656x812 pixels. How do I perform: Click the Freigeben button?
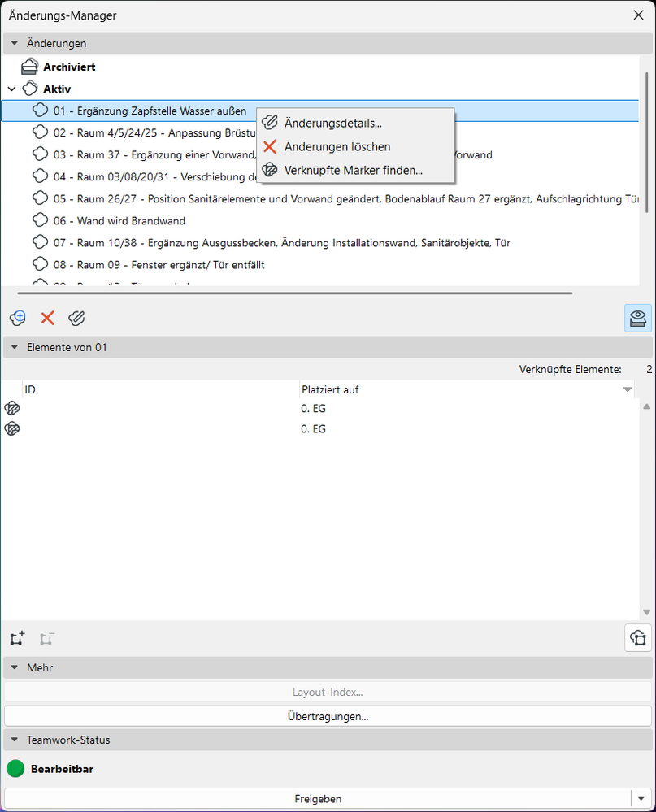(317, 798)
